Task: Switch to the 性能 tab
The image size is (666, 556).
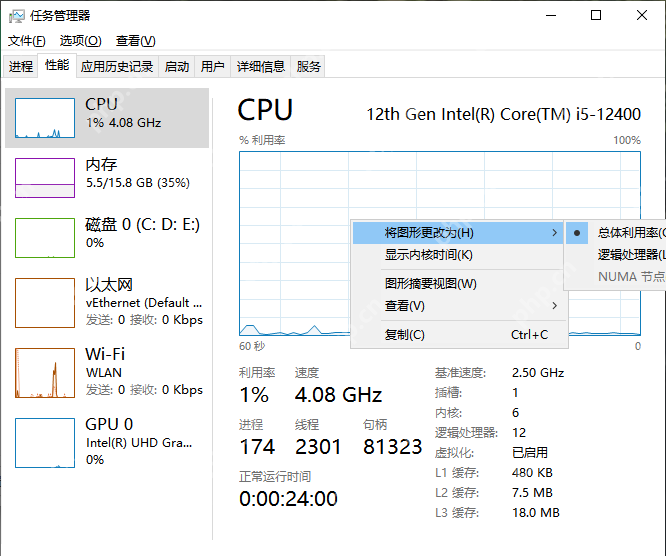Action: coord(57,65)
